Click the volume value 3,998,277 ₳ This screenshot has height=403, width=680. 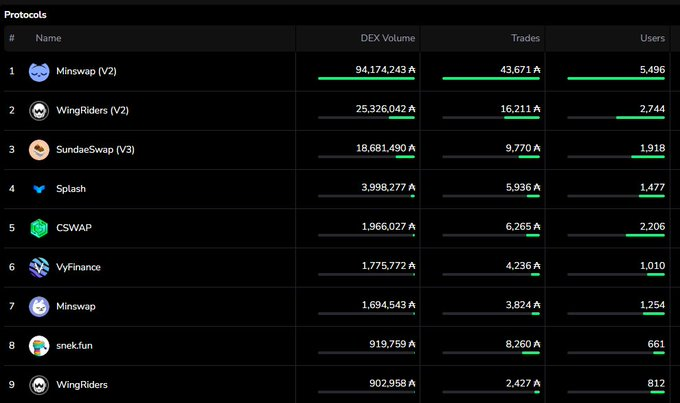pos(388,187)
